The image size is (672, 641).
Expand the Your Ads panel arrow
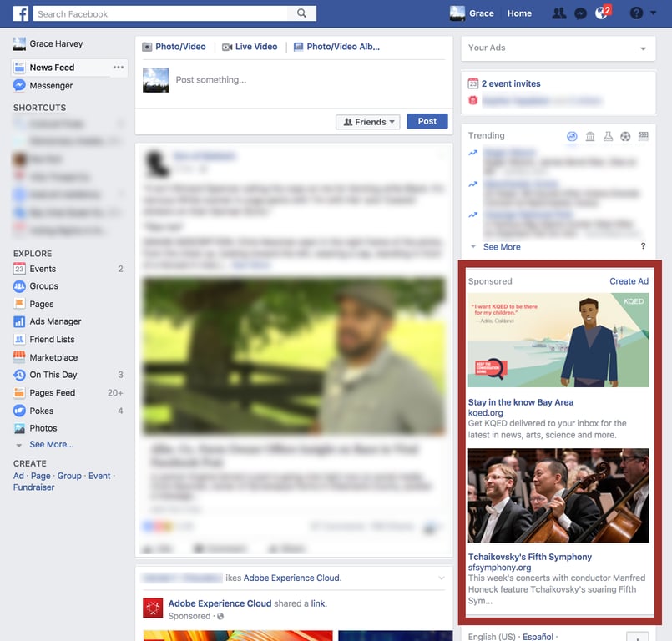click(x=643, y=48)
